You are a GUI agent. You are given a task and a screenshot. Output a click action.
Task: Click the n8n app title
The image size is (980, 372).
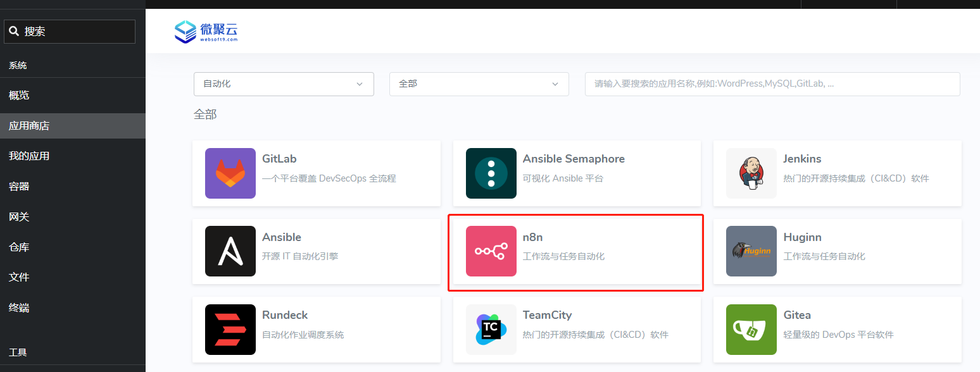coord(532,237)
